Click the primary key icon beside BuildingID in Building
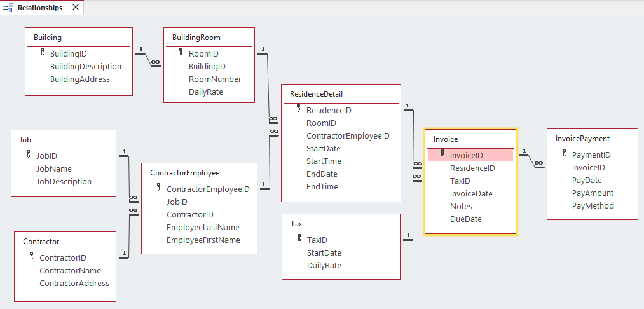This screenshot has height=309, width=644. click(42, 52)
